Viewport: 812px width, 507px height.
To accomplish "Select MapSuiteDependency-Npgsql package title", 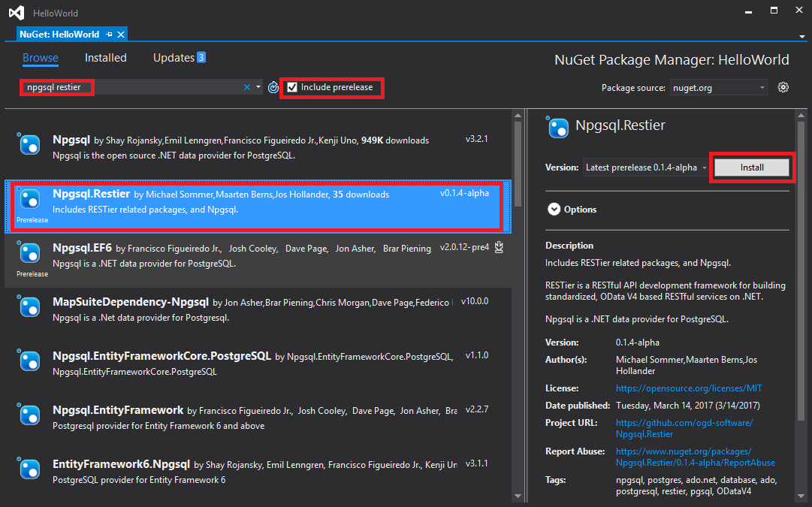I will (x=131, y=301).
